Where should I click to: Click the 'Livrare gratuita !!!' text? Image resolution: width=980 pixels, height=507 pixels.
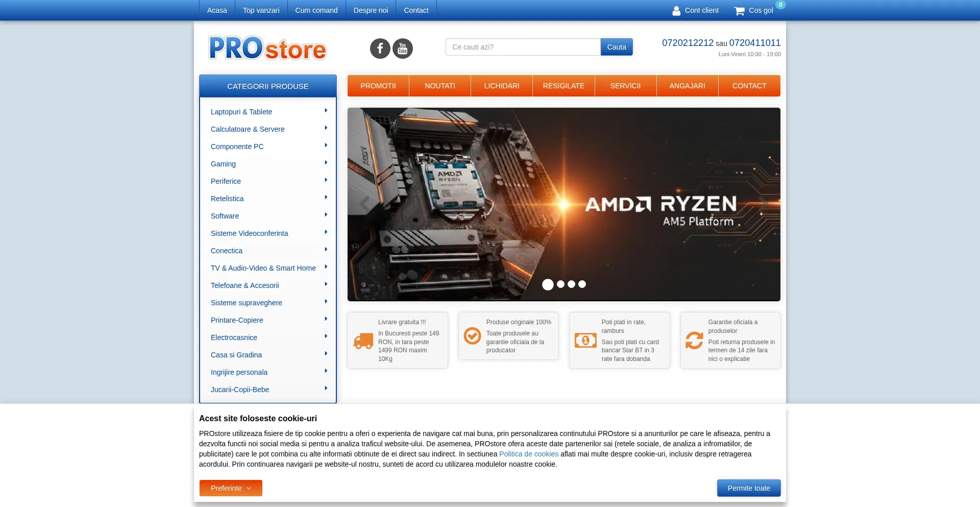(402, 322)
